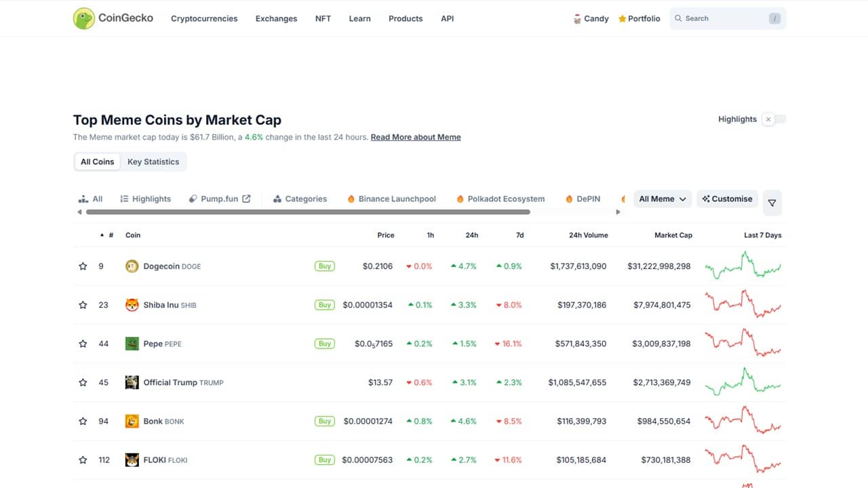Sort by Price column header
Screen dimensions: 868x488
(x=386, y=235)
